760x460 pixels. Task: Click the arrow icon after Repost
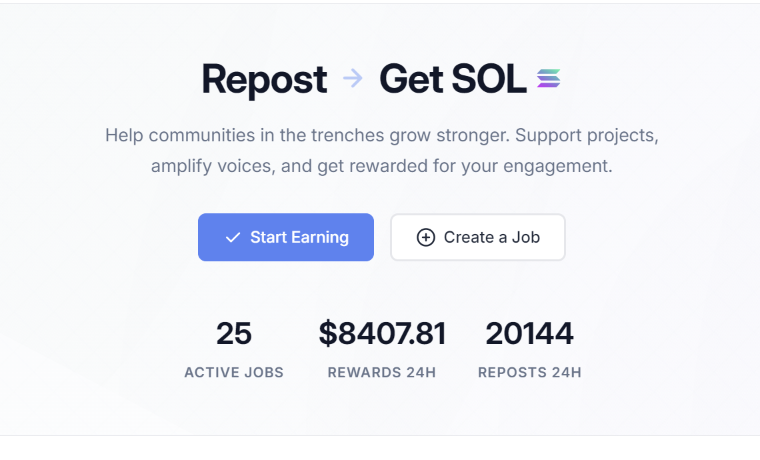point(352,78)
